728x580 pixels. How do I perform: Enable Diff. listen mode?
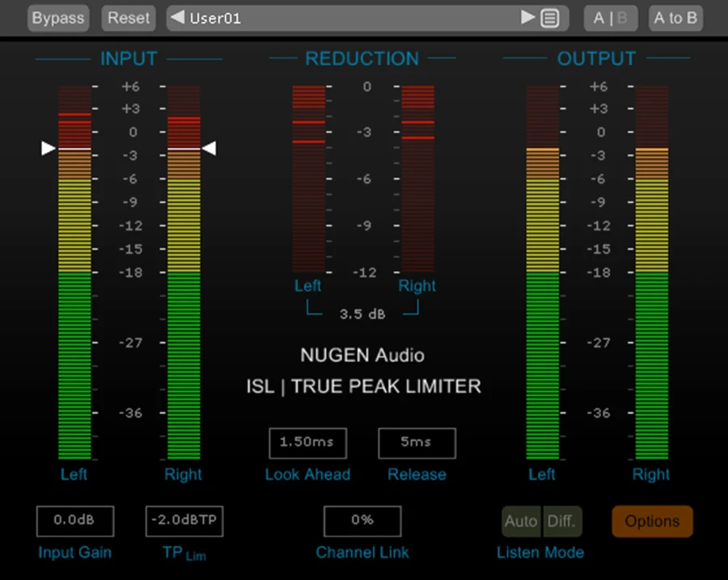[x=562, y=522]
